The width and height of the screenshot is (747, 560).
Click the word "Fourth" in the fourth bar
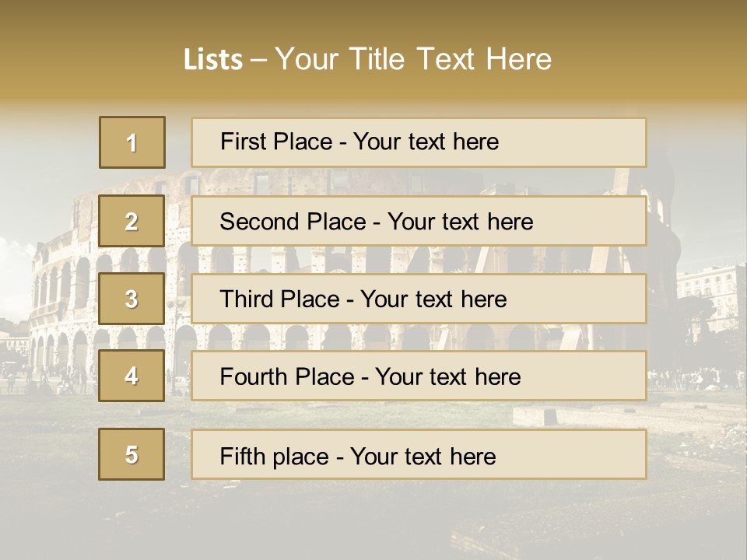pyautogui.click(x=255, y=377)
